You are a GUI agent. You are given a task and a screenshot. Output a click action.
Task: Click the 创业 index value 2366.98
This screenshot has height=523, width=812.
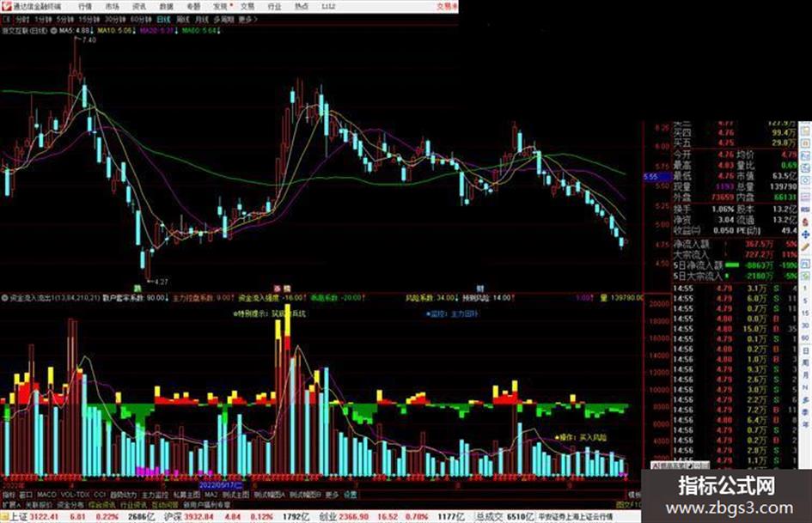point(355,517)
